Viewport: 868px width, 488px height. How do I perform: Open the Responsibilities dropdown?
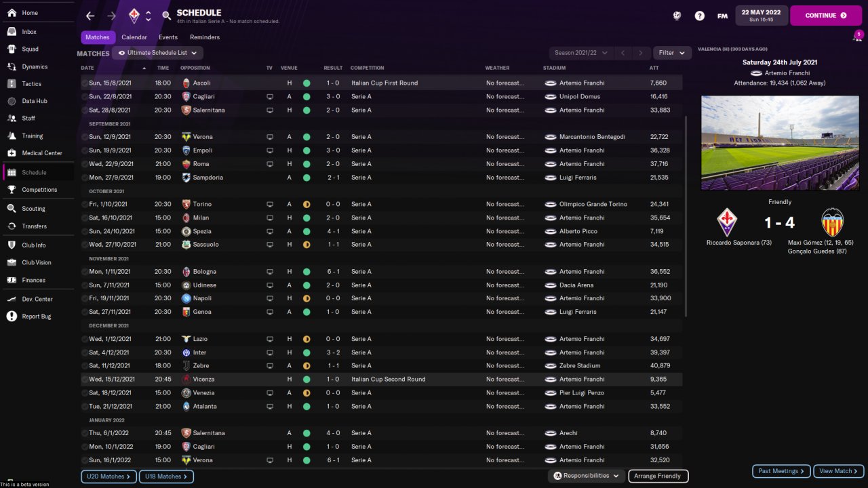coord(587,476)
